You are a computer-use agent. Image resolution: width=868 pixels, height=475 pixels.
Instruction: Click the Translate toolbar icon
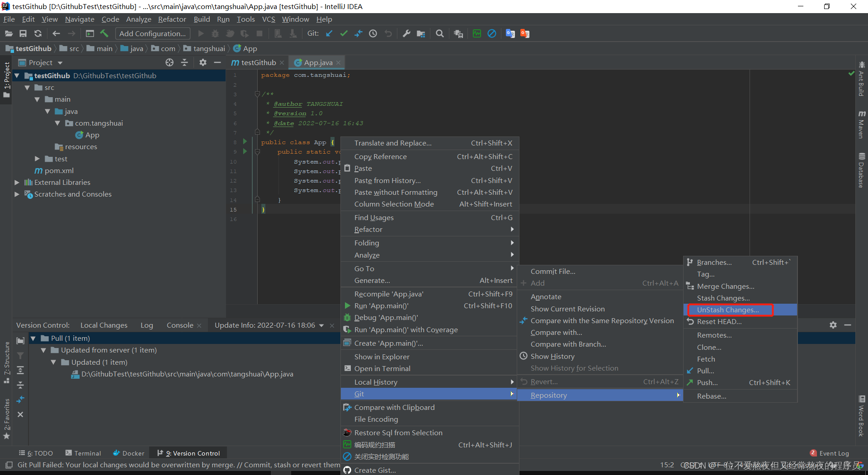(510, 33)
